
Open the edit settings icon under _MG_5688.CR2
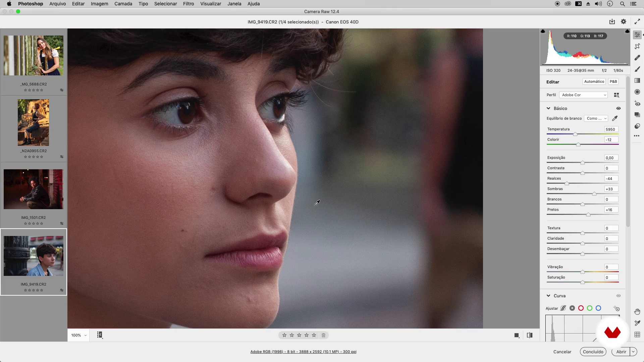pyautogui.click(x=62, y=90)
